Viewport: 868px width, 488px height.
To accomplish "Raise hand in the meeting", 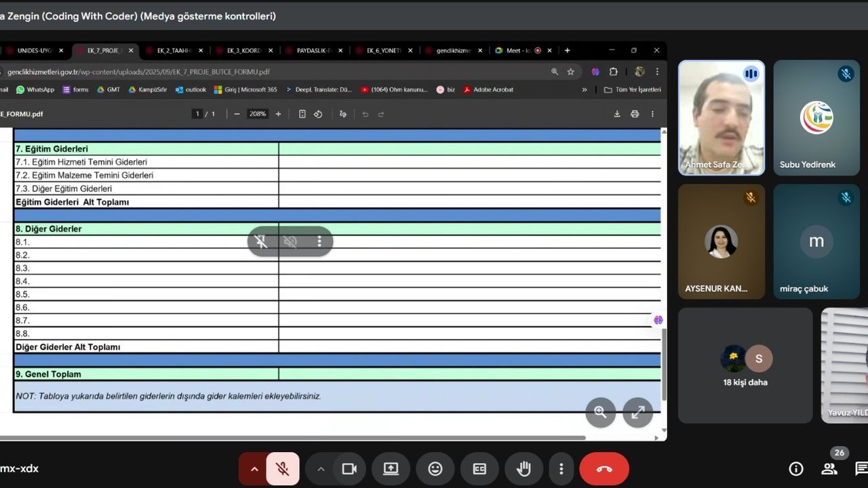I will (x=523, y=469).
